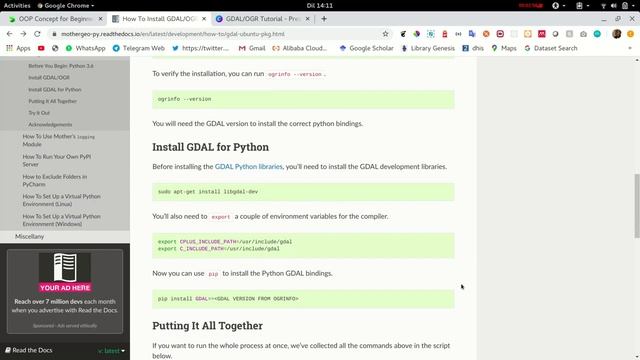The height and width of the screenshot is (360, 640).
Task: Open Telegram Web bookmark
Action: click(x=138, y=48)
